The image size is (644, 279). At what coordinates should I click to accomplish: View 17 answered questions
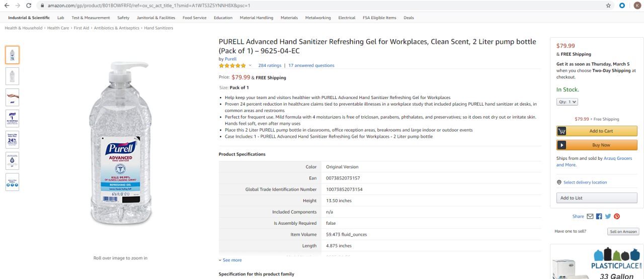[311, 65]
